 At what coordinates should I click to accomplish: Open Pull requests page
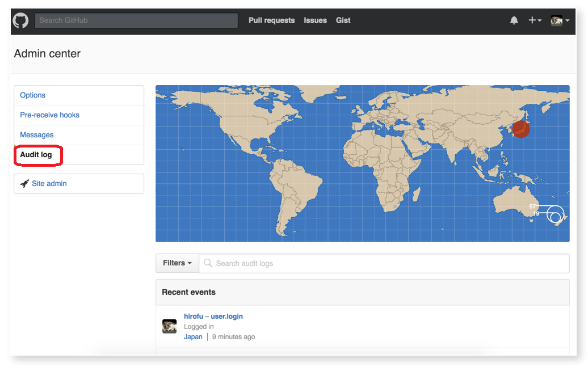click(271, 20)
